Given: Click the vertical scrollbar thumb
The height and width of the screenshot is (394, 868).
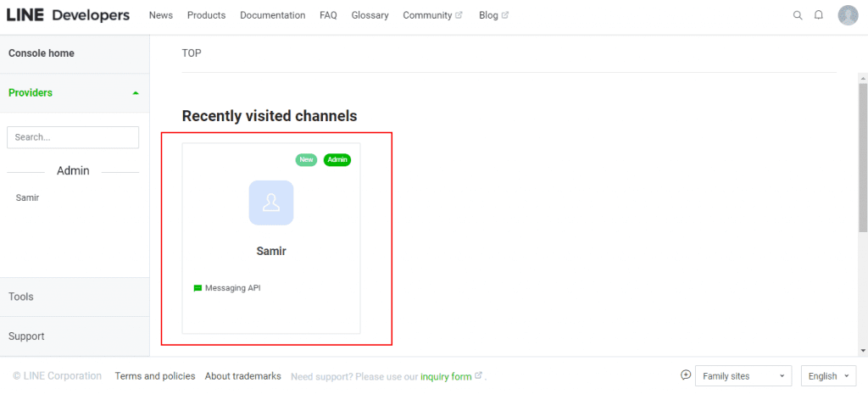Looking at the screenshot, I should coord(863,158).
